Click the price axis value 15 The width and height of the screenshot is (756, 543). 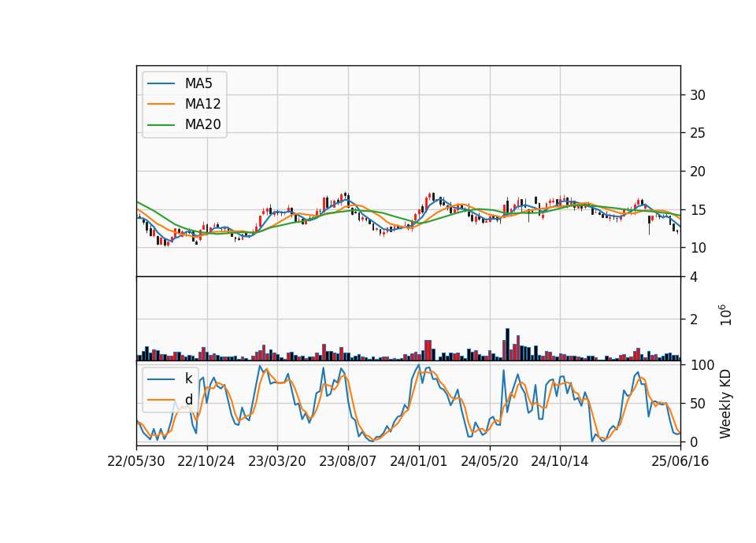tap(698, 210)
